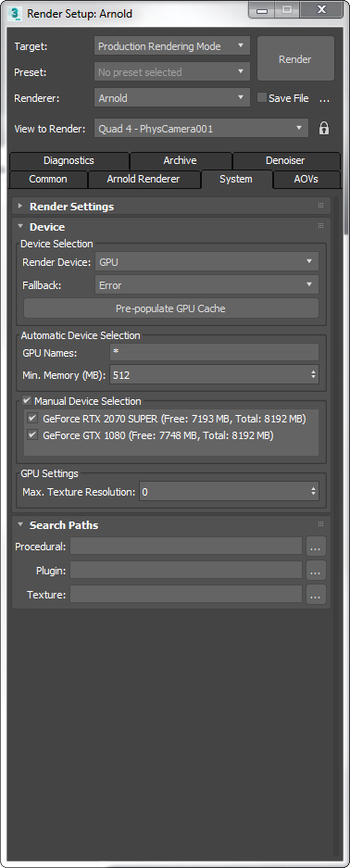
Task: Click Pre-populate GPU Cache button
Action: [171, 308]
